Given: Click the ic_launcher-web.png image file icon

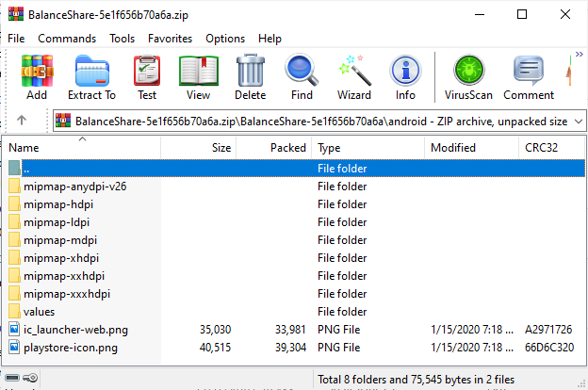Looking at the screenshot, I should click(14, 330).
